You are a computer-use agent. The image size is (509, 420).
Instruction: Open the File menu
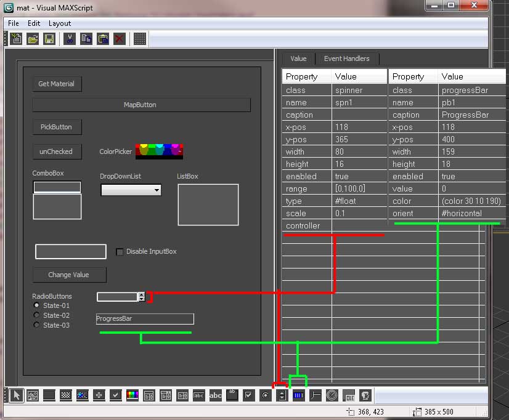coord(14,23)
